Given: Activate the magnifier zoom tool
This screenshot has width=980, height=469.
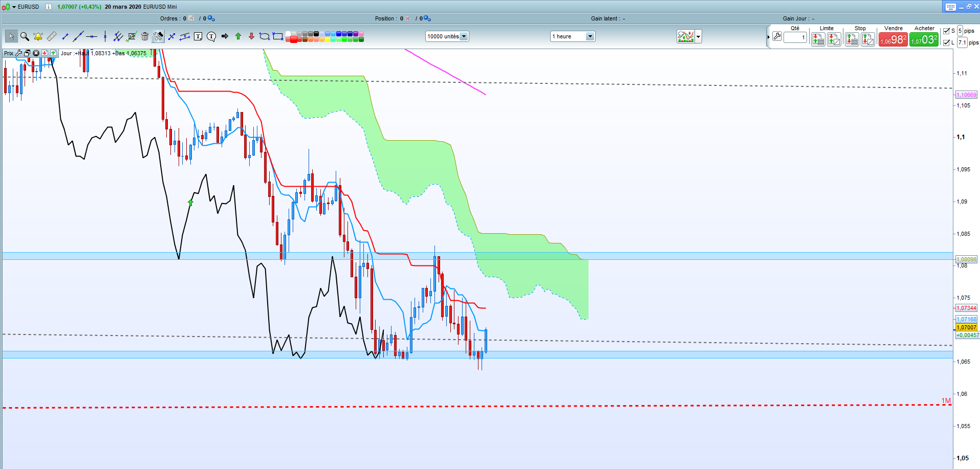Looking at the screenshot, I should click(x=25, y=36).
